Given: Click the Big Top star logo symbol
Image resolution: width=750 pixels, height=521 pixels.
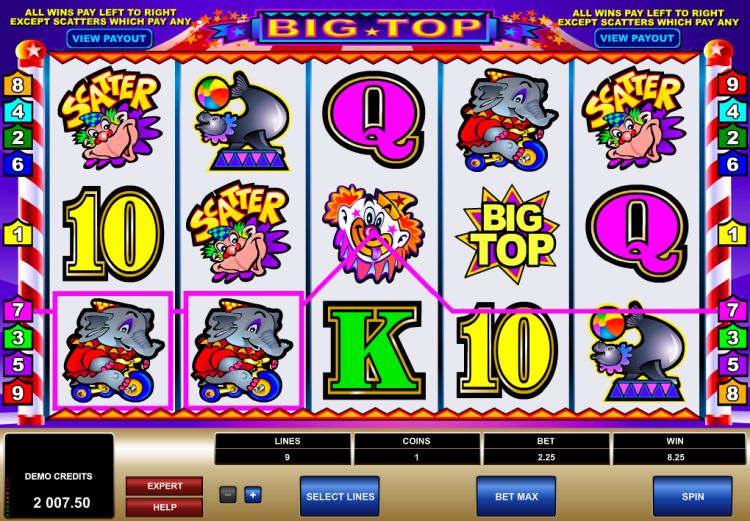Looking at the screenshot, I should [x=507, y=233].
